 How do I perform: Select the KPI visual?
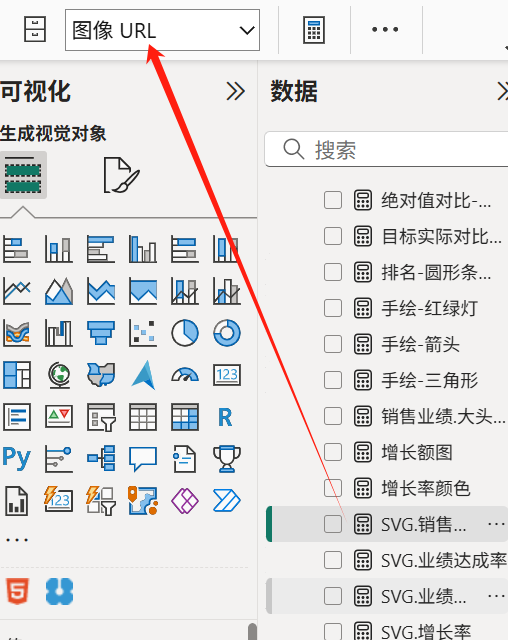tap(59, 417)
